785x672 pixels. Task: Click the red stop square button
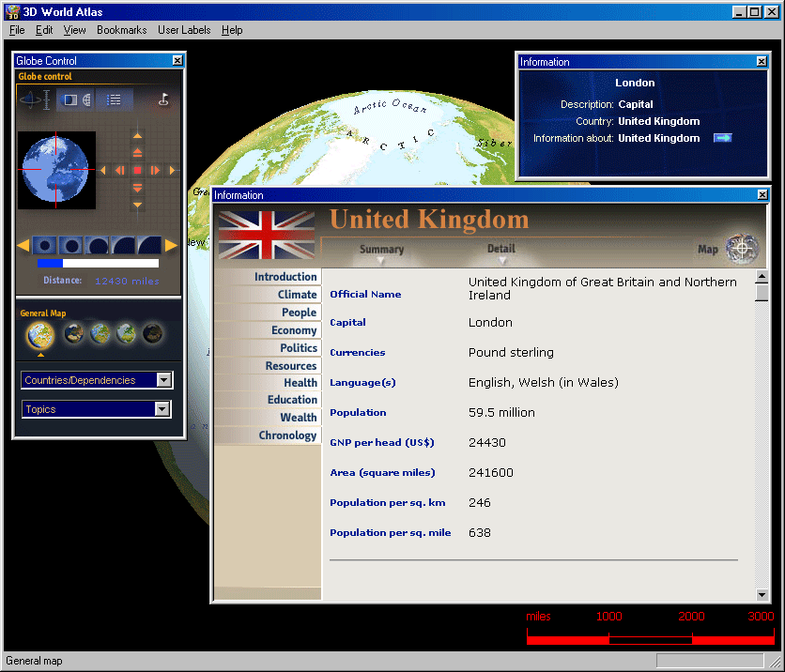coord(138,171)
